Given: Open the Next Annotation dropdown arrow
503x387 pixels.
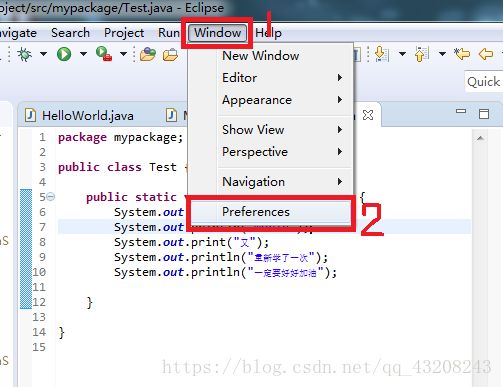Looking at the screenshot, I should click(402, 54).
